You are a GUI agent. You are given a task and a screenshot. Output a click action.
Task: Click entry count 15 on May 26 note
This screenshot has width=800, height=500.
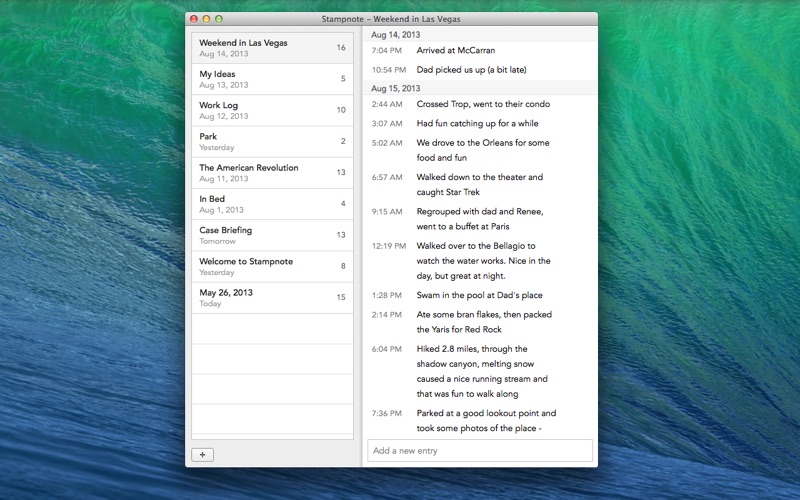[x=341, y=296]
